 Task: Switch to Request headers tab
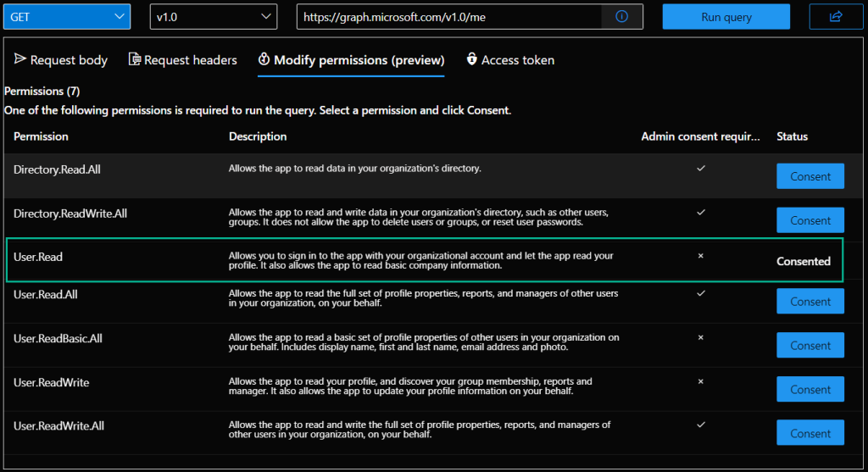coord(183,60)
